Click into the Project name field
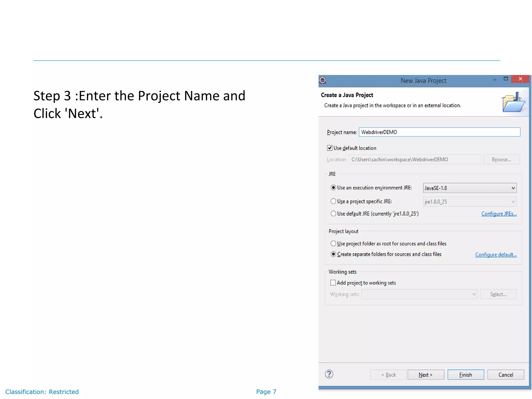532x399 pixels. (439, 132)
